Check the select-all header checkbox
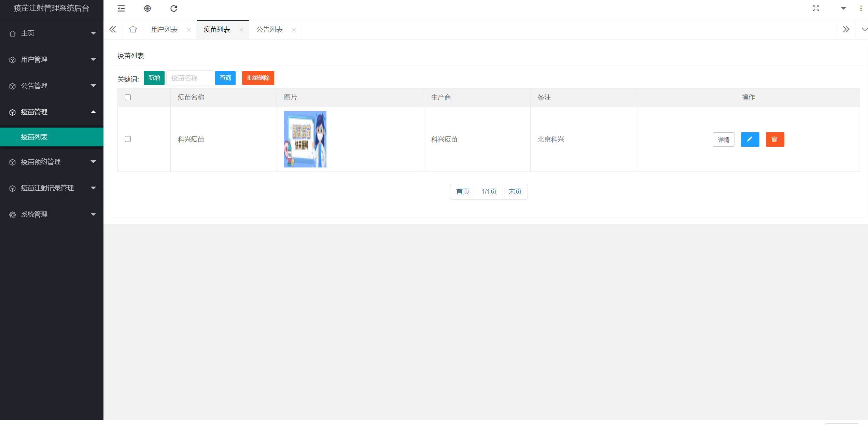Image resolution: width=868 pixels, height=425 pixels. pyautogui.click(x=128, y=98)
